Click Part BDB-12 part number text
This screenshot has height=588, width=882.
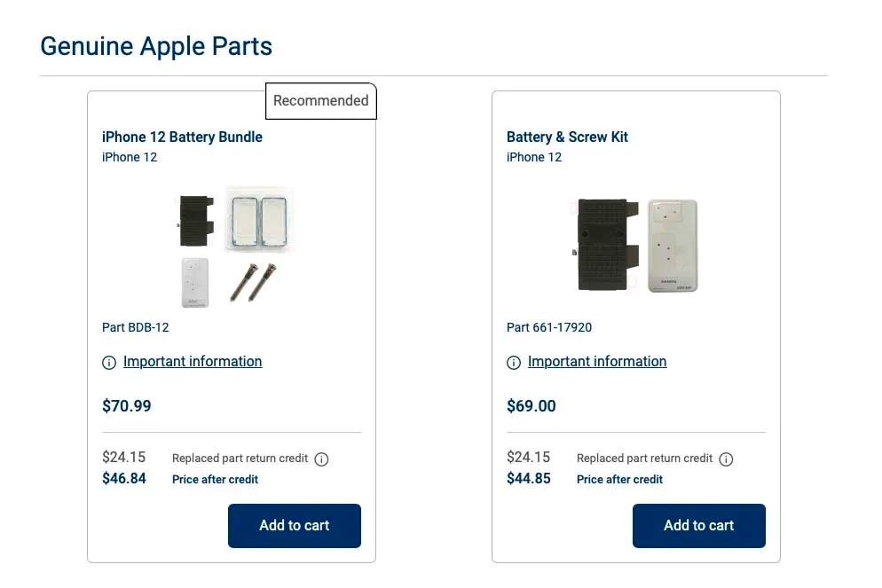pyautogui.click(x=136, y=327)
